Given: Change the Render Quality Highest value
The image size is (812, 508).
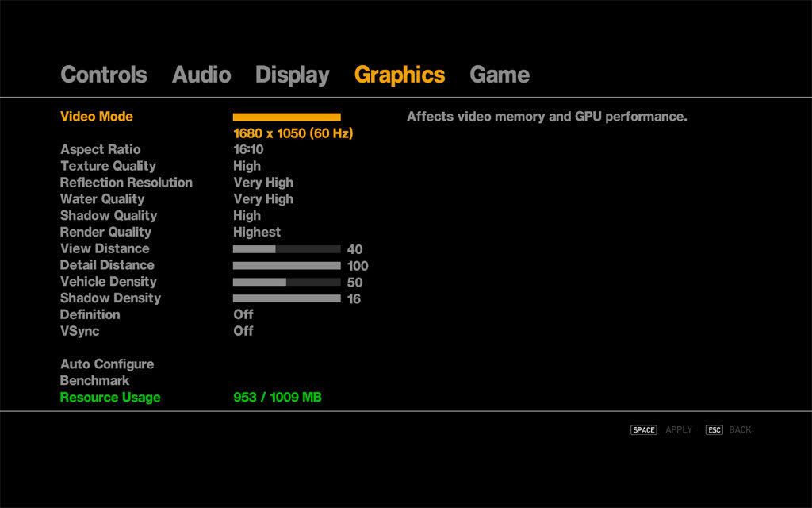Looking at the screenshot, I should click(x=257, y=232).
